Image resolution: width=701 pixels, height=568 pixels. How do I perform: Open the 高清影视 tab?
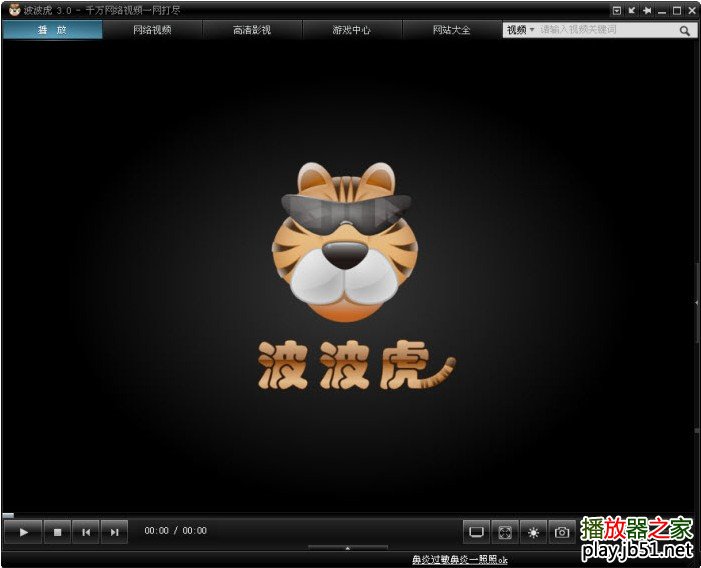coord(252,30)
